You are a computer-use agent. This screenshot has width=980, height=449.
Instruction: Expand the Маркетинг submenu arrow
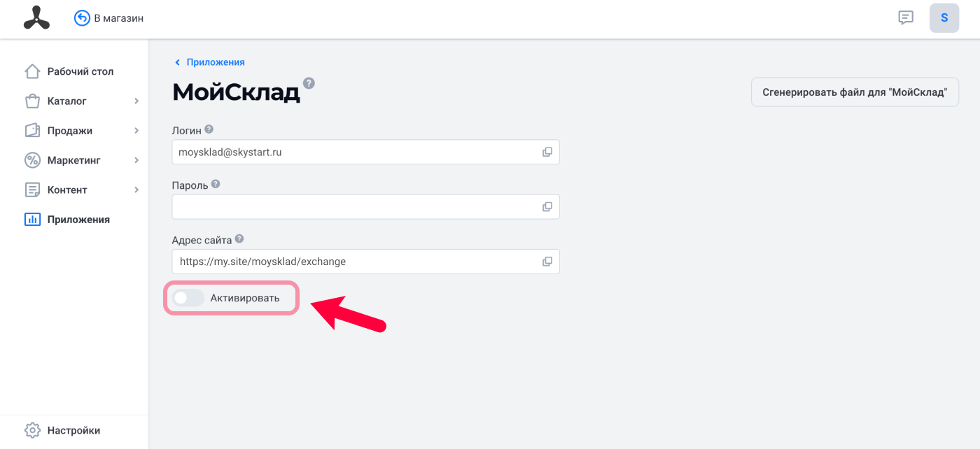click(x=136, y=160)
